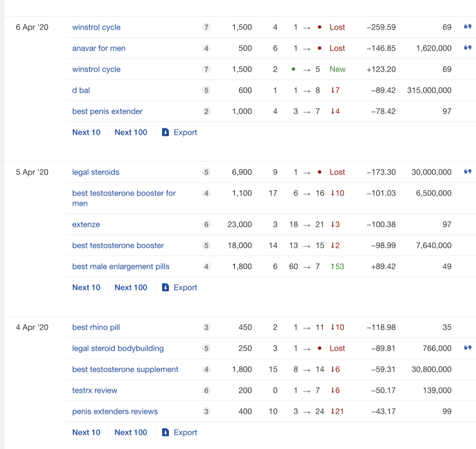Open the testrx review keyword
The height and width of the screenshot is (449, 476).
[x=95, y=390]
